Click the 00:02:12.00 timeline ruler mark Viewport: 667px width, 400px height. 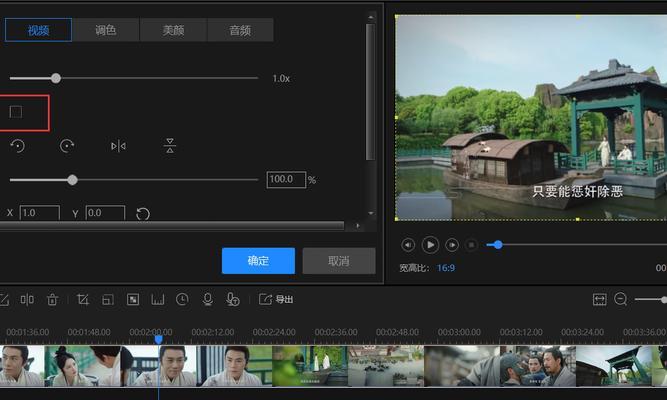[213, 332]
